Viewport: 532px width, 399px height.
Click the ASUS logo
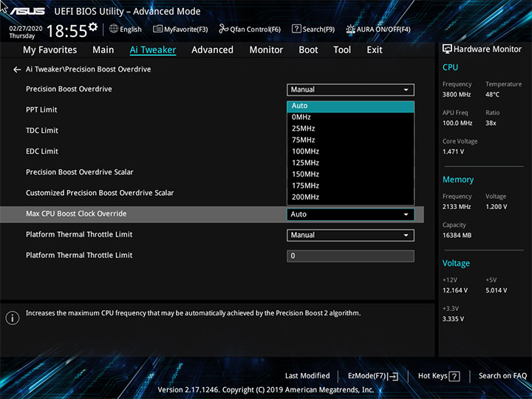point(27,11)
